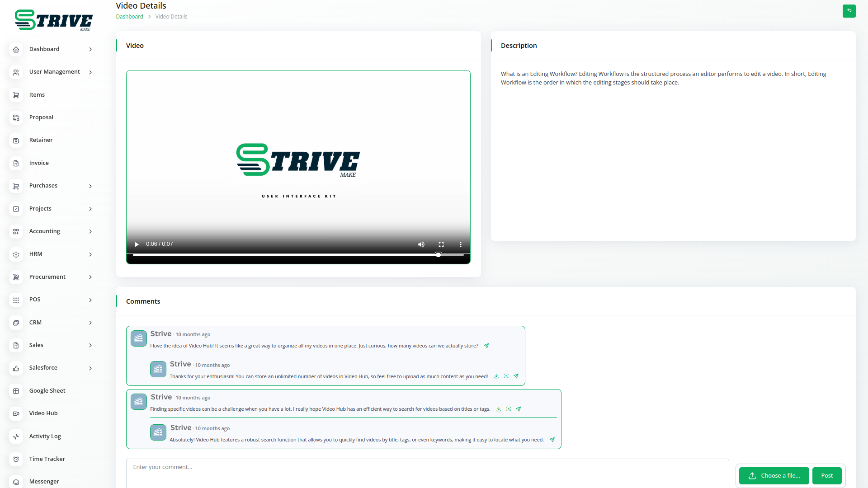Reply to the first Strive comment
This screenshot has width=868, height=488.
pyautogui.click(x=486, y=346)
